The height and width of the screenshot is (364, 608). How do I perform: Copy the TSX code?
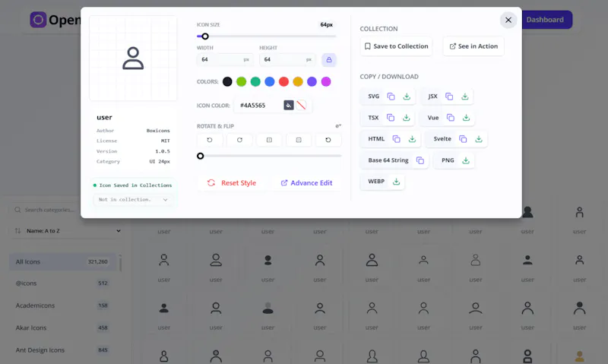pos(391,118)
